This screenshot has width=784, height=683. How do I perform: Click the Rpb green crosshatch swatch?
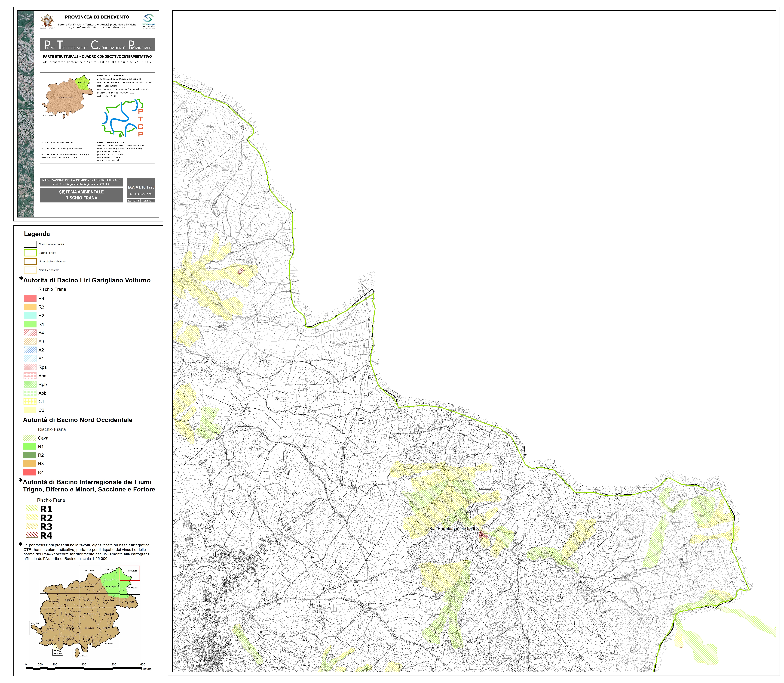(30, 384)
